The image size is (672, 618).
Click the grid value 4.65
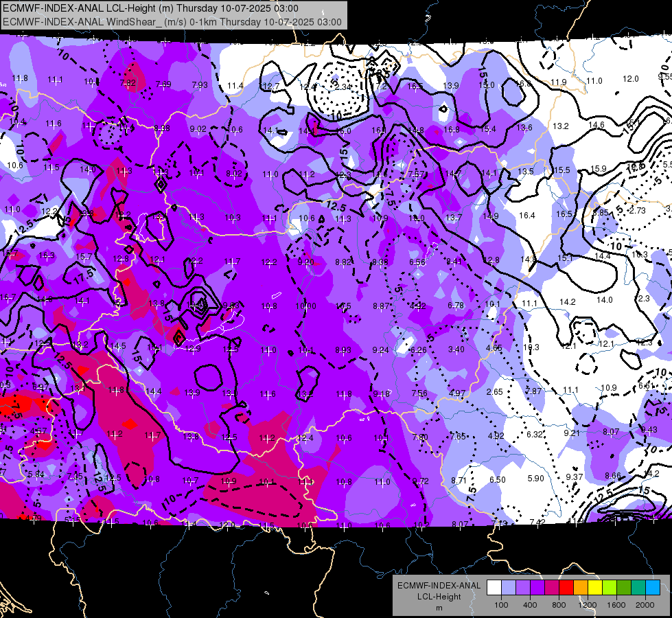pos(494,347)
